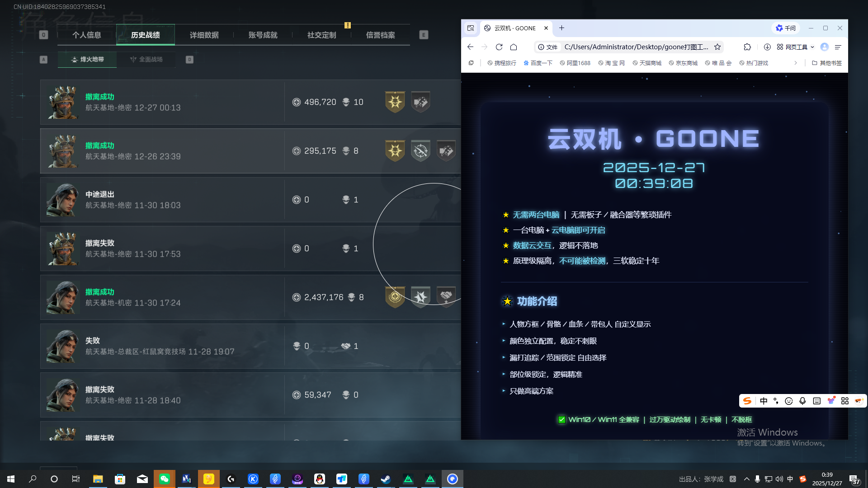Refresh the page with the reload icon
This screenshot has width=868, height=488.
coord(499,47)
